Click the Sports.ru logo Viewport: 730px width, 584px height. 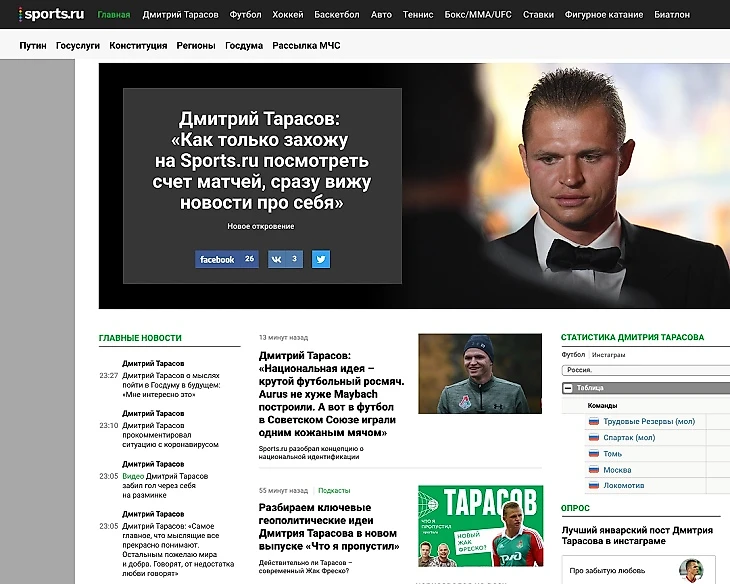tap(52, 14)
